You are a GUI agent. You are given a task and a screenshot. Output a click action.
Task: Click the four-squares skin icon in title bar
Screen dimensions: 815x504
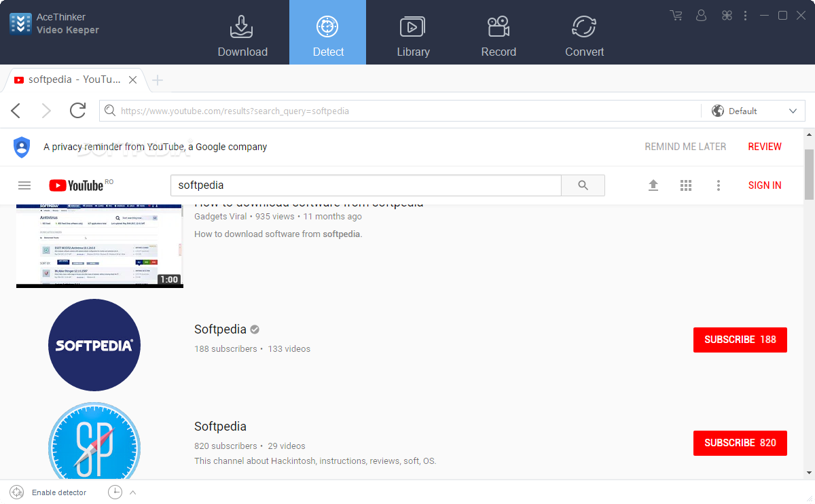[727, 15]
